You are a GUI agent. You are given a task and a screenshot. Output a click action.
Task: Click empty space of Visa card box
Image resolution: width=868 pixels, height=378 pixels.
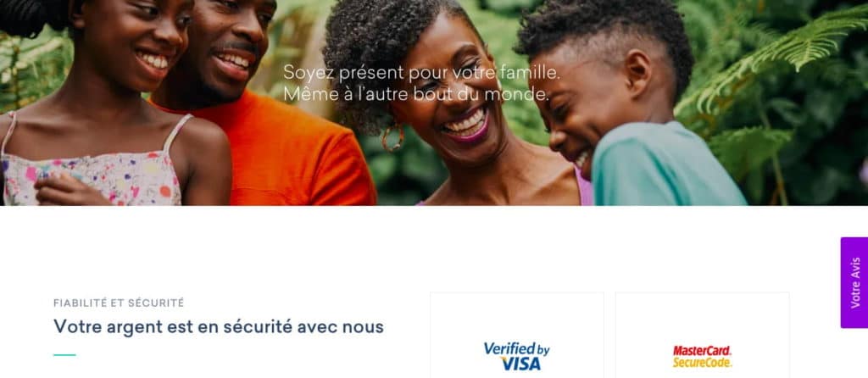click(516, 315)
